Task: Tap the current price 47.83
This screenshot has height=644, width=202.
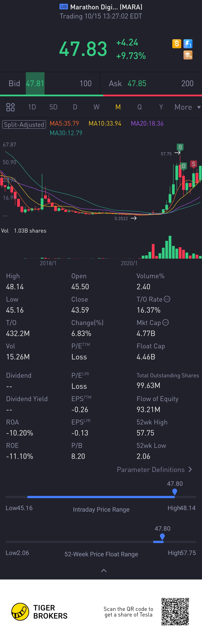Action: [x=83, y=49]
